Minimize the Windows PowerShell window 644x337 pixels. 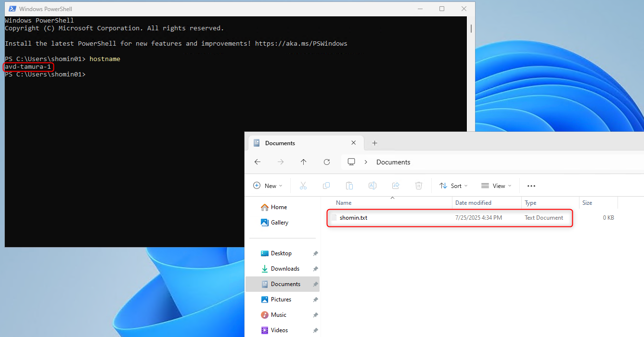[x=419, y=9]
